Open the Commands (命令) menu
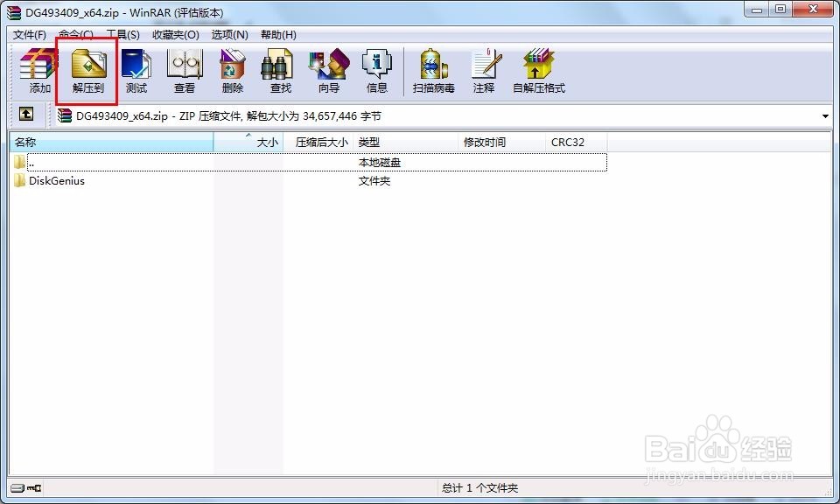 75,35
